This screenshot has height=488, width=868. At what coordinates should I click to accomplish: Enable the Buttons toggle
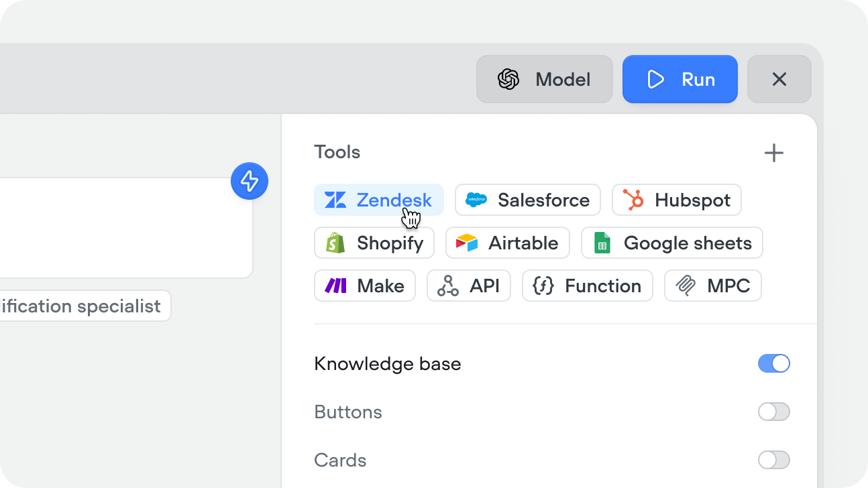(x=773, y=412)
